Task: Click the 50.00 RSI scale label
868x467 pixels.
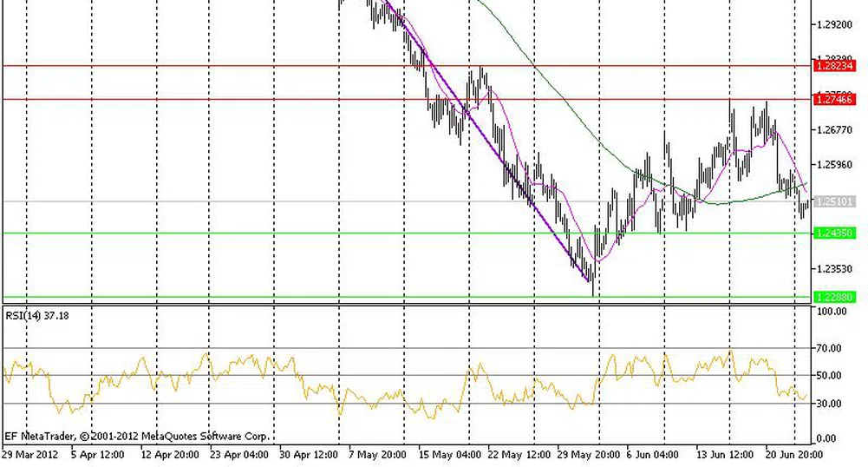Action: 829,376
